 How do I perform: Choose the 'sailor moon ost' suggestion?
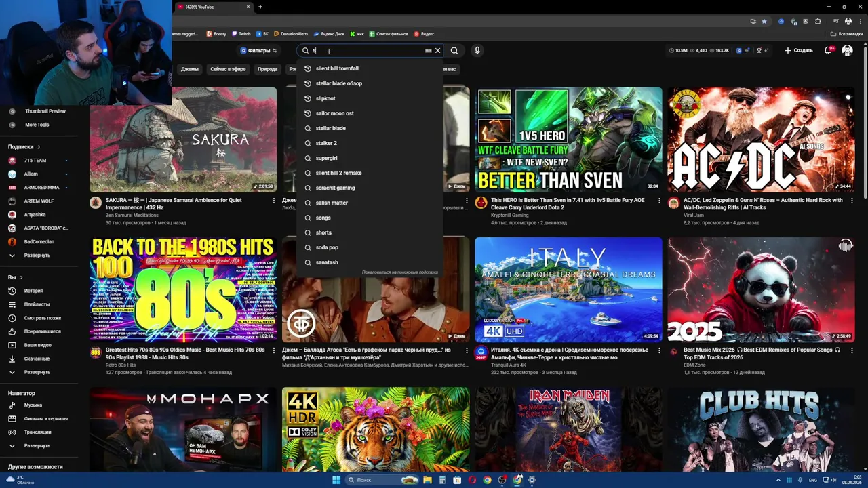pos(370,113)
